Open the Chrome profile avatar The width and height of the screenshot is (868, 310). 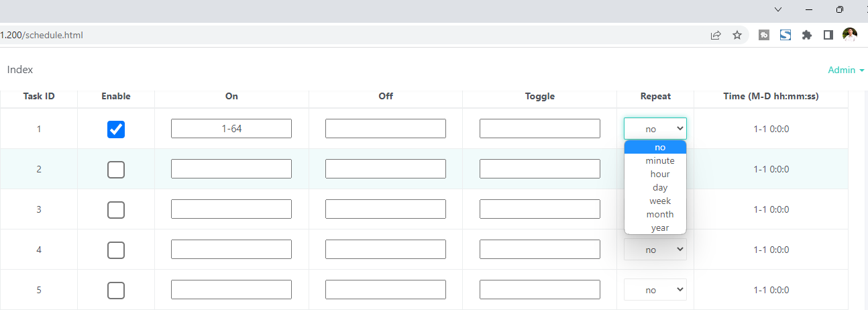point(850,35)
